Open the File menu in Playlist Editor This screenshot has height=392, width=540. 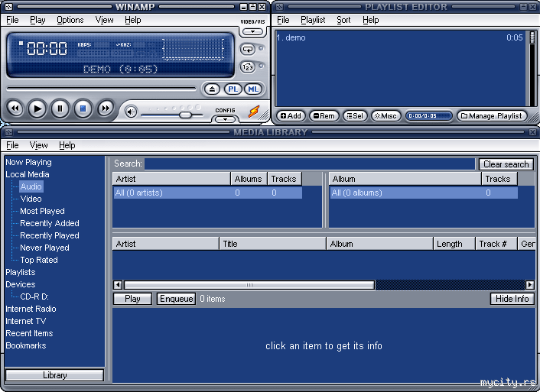point(283,20)
